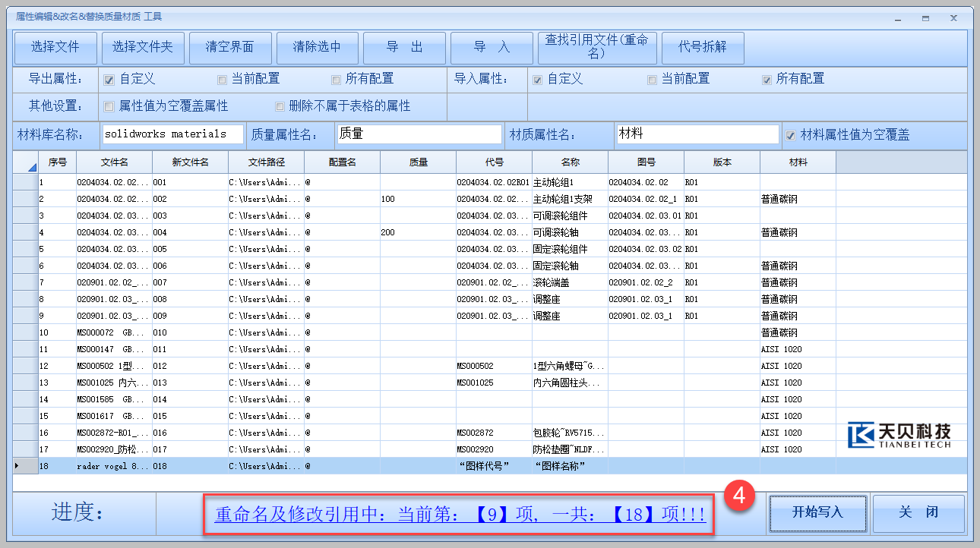Enable 属性值为空覆盖属性 checkbox
This screenshot has height=548, width=980.
(x=109, y=106)
